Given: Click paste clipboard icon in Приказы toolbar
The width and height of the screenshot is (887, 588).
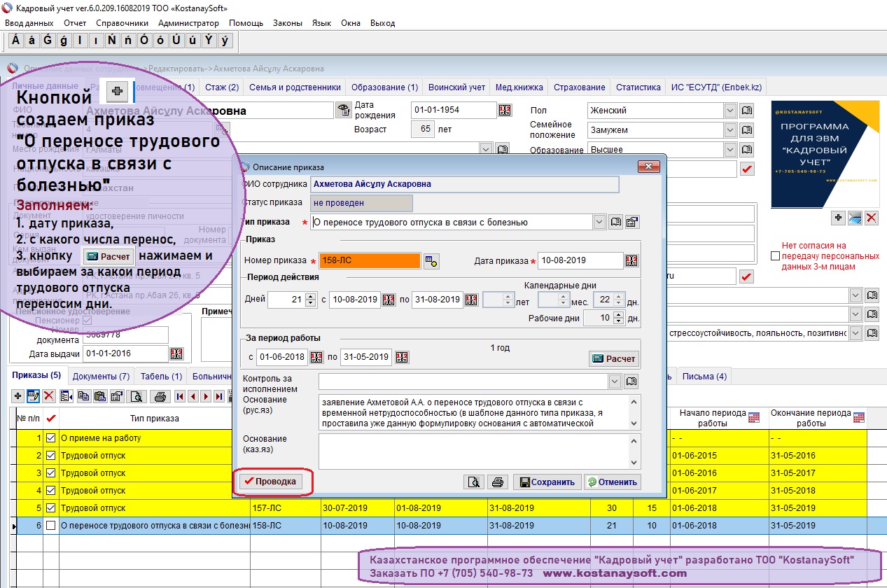Looking at the screenshot, I should [x=100, y=396].
